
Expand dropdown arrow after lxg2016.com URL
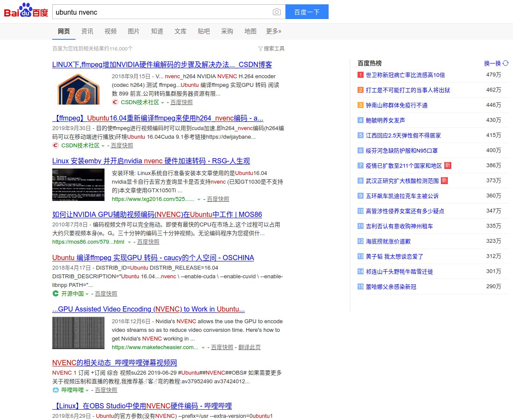(x=199, y=199)
